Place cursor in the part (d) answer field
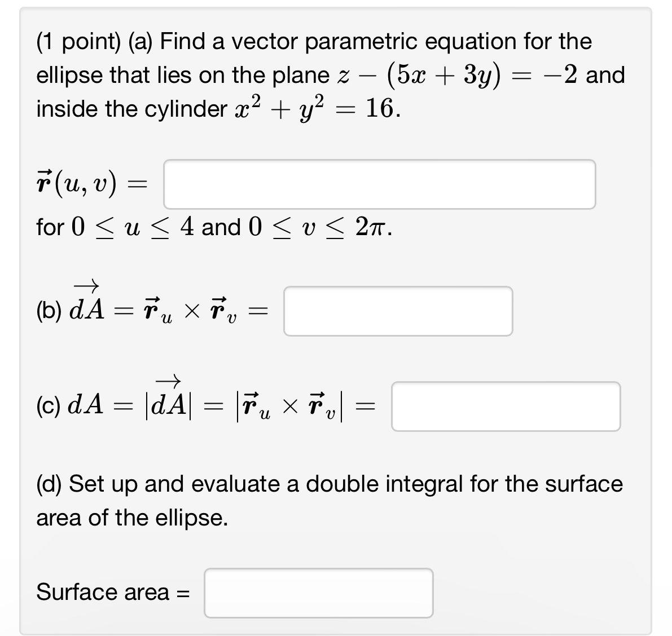Viewport: 672px width, 636px height. [x=318, y=593]
